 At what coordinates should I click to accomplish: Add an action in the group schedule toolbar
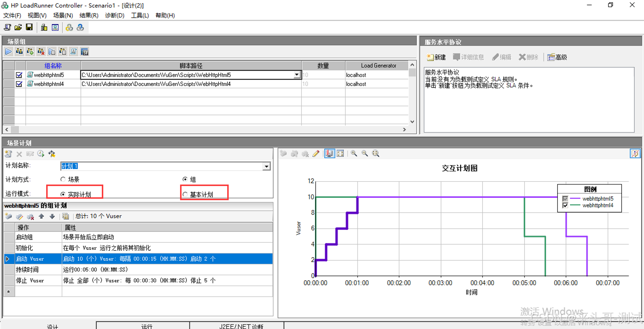8,216
